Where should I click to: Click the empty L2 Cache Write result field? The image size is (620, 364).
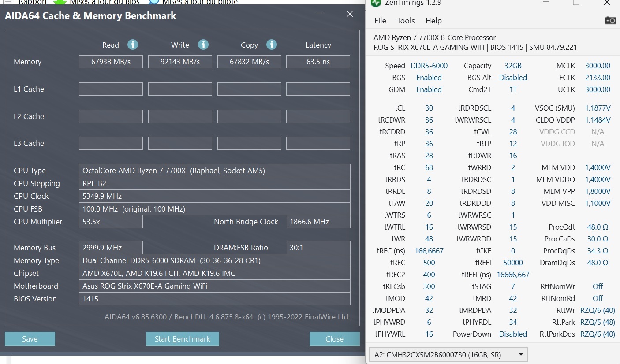pyautogui.click(x=180, y=116)
